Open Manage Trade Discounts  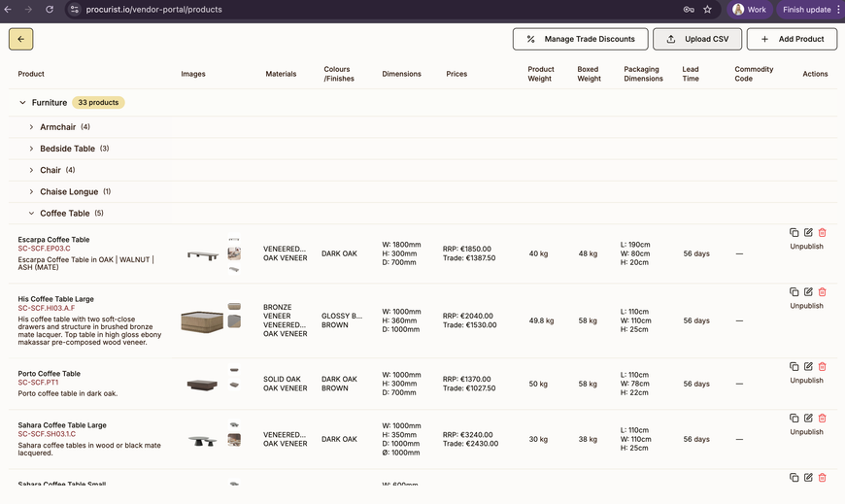point(581,39)
